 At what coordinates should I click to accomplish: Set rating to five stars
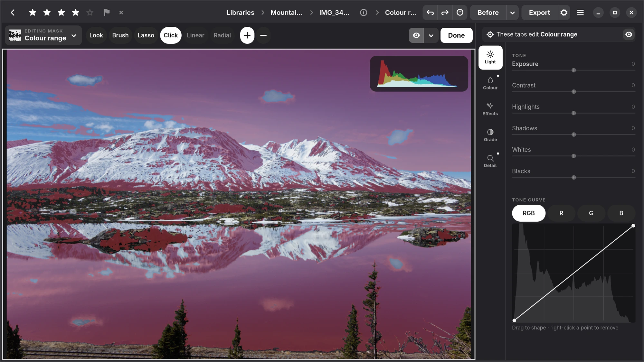tap(90, 13)
